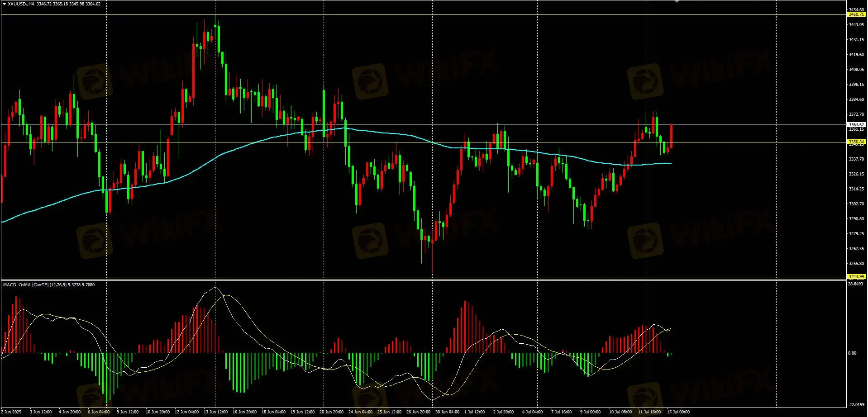Screen dimensions: 868x417
Task: Click the 3279.25 price scale label
Action: [856, 234]
